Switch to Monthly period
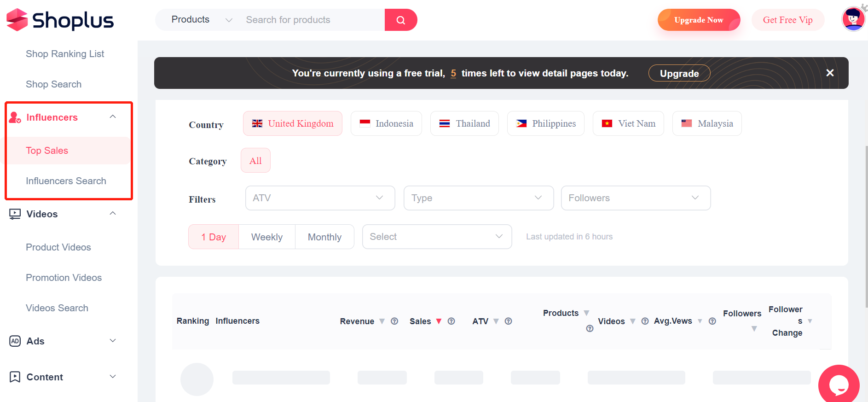 coord(324,237)
